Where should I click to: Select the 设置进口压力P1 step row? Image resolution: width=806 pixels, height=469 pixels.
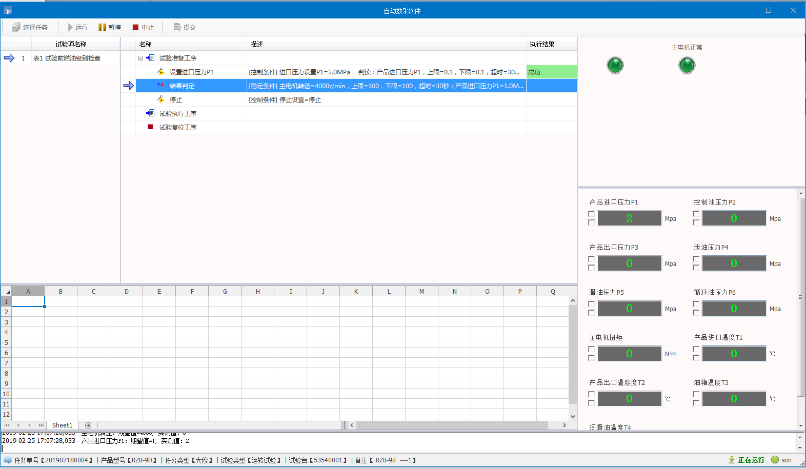coord(356,72)
